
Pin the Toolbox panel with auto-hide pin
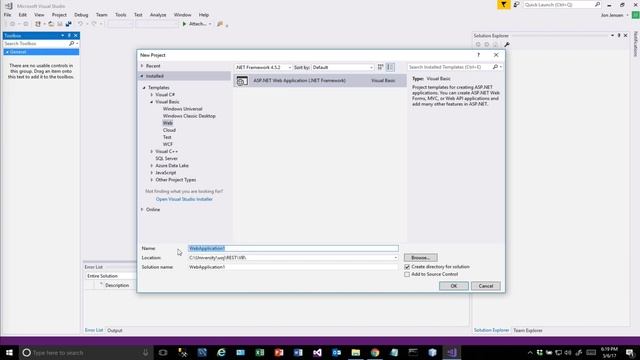pyautogui.click(x=69, y=36)
